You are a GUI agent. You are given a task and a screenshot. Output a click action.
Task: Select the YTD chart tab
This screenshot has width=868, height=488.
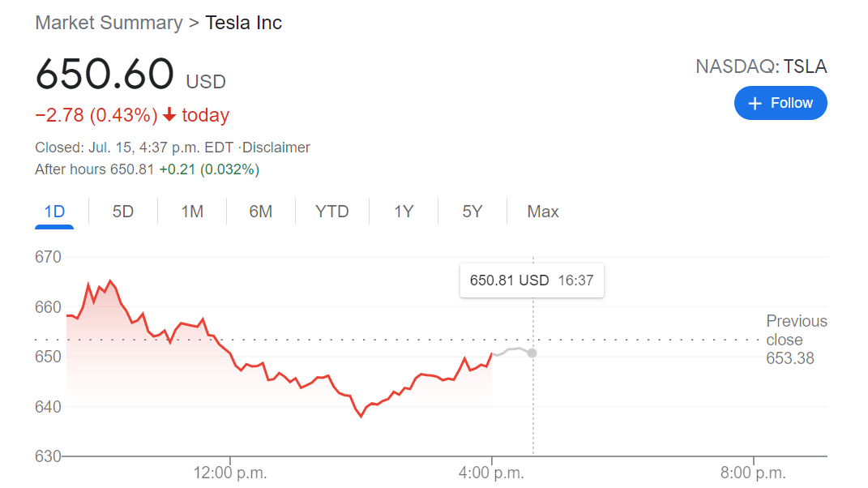pos(332,212)
